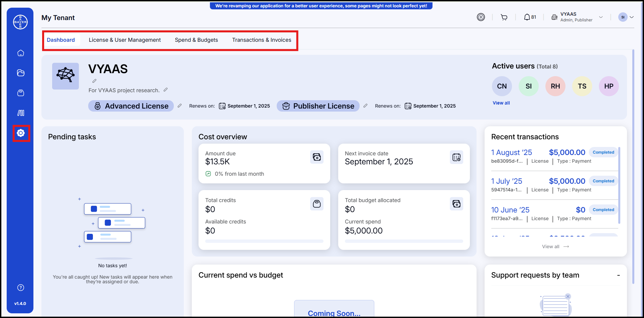Open the Home icon in the sidebar
Viewport: 644px width, 318px height.
coord(21,53)
